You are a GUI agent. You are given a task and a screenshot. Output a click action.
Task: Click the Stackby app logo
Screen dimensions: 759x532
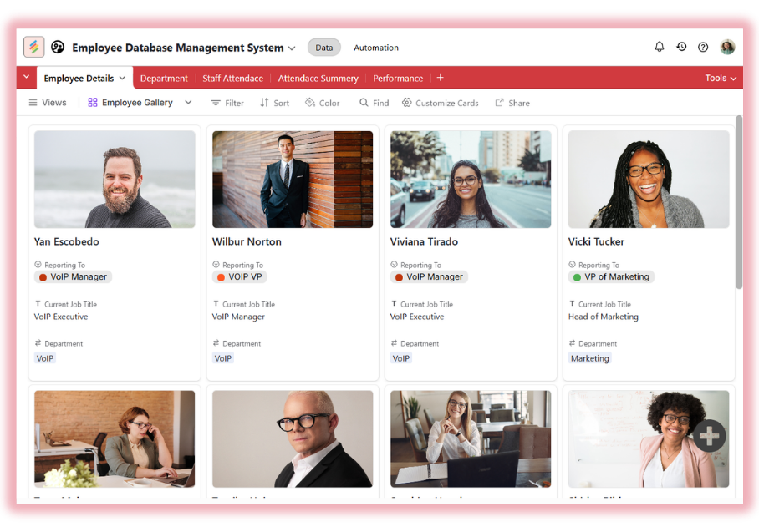click(x=34, y=48)
